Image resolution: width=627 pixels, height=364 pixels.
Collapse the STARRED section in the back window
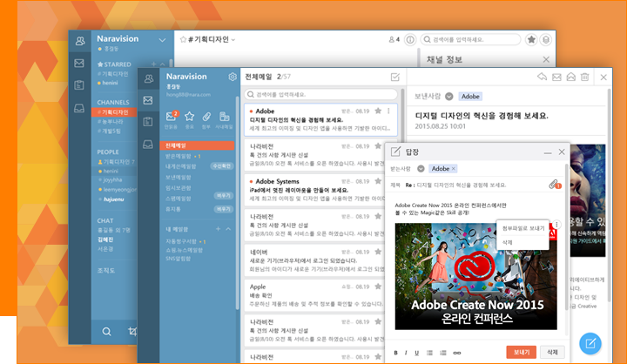pyautogui.click(x=162, y=64)
